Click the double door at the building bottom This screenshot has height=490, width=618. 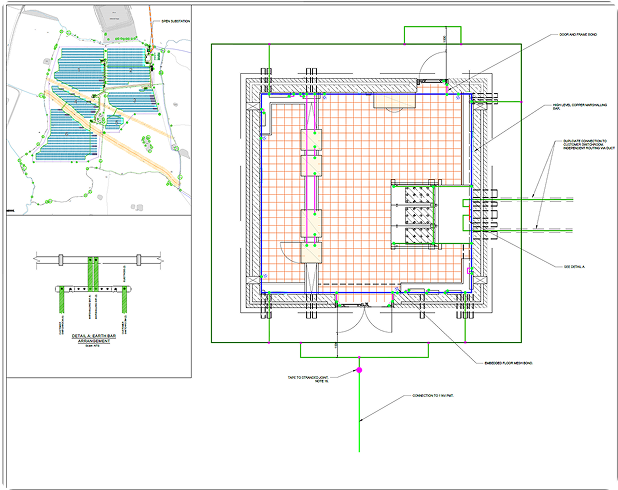365,319
